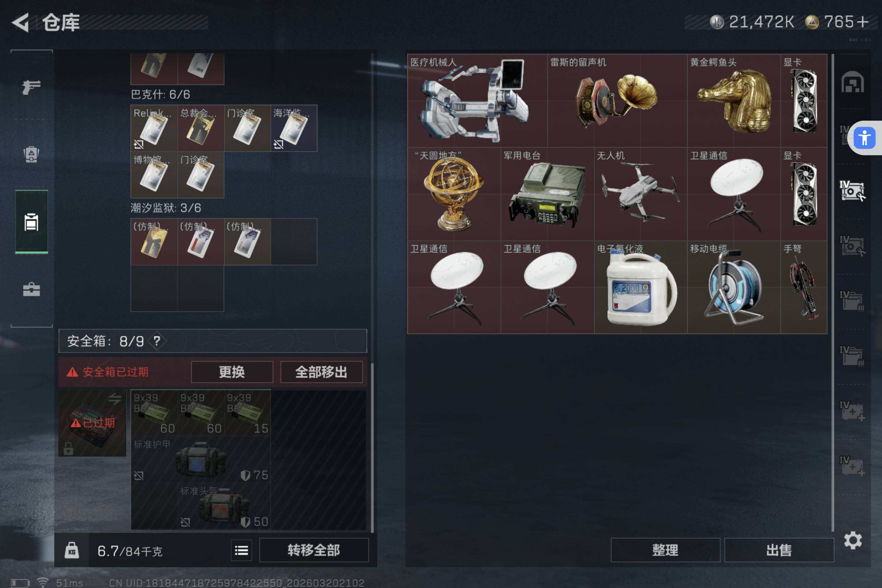Open the home stash icon in right sidebar
Image resolution: width=882 pixels, height=588 pixels.
click(852, 82)
